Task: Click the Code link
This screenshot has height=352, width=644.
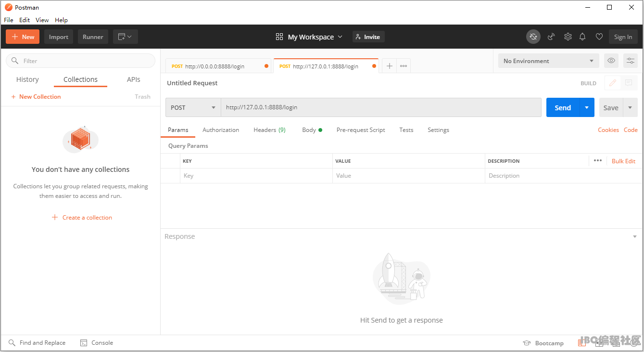Action: [631, 130]
